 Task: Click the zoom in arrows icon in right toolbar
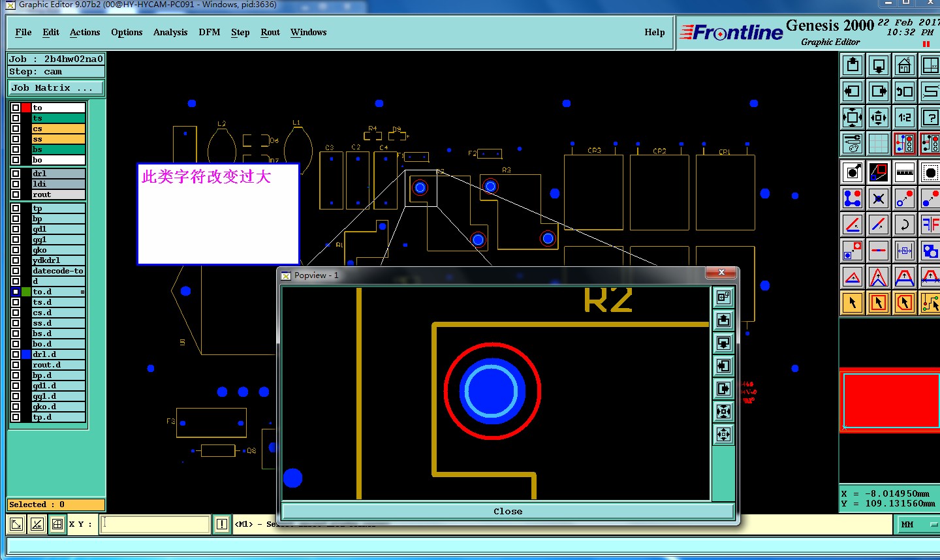point(853,117)
